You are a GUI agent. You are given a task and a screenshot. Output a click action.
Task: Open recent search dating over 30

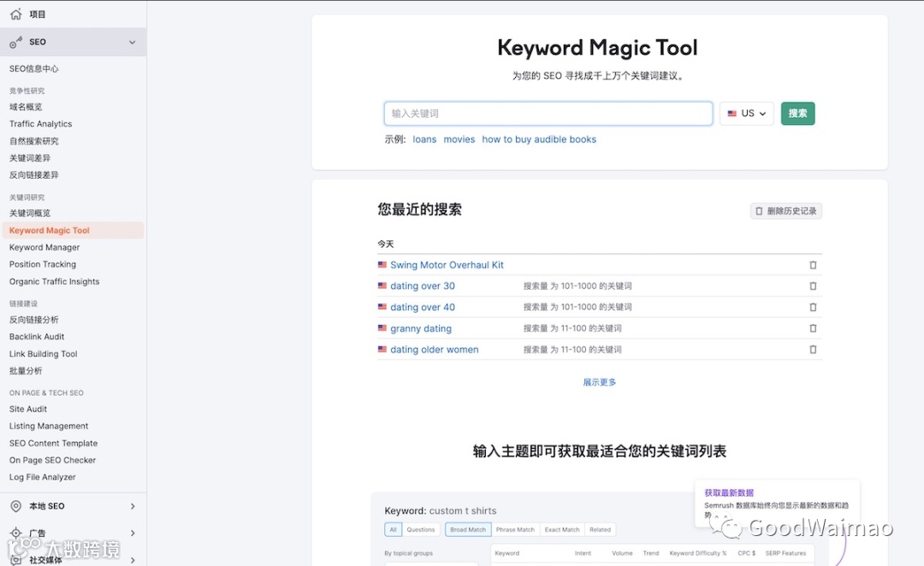coord(423,286)
